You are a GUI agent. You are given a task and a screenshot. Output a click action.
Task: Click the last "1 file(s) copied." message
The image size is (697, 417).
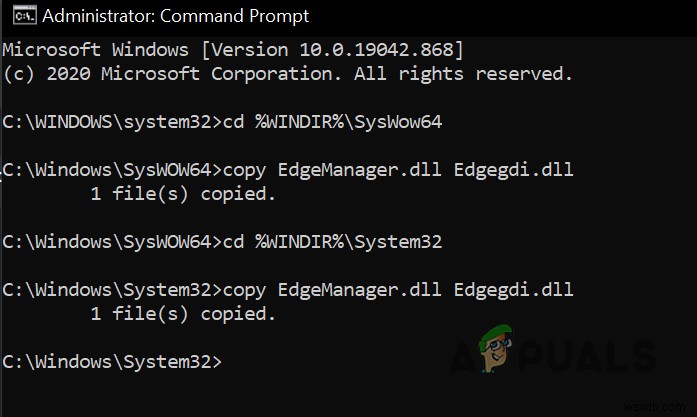[x=182, y=314]
